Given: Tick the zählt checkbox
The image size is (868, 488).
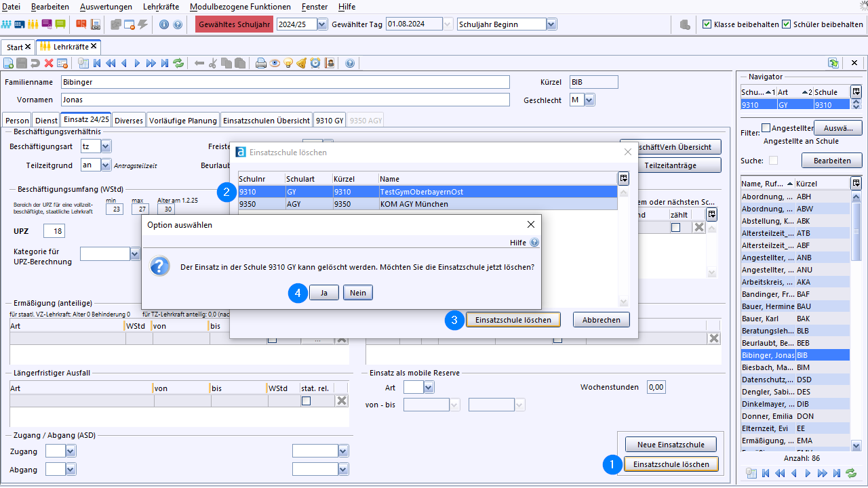Looking at the screenshot, I should (x=675, y=227).
